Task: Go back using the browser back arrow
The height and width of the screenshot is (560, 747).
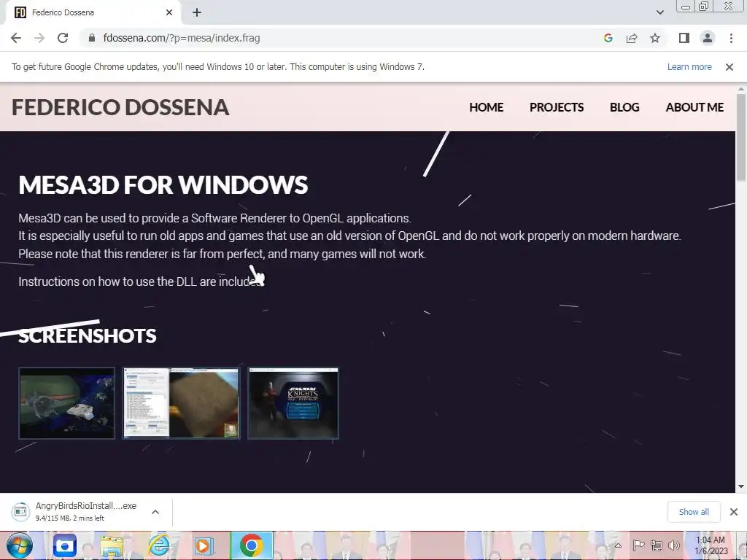Action: 16,38
